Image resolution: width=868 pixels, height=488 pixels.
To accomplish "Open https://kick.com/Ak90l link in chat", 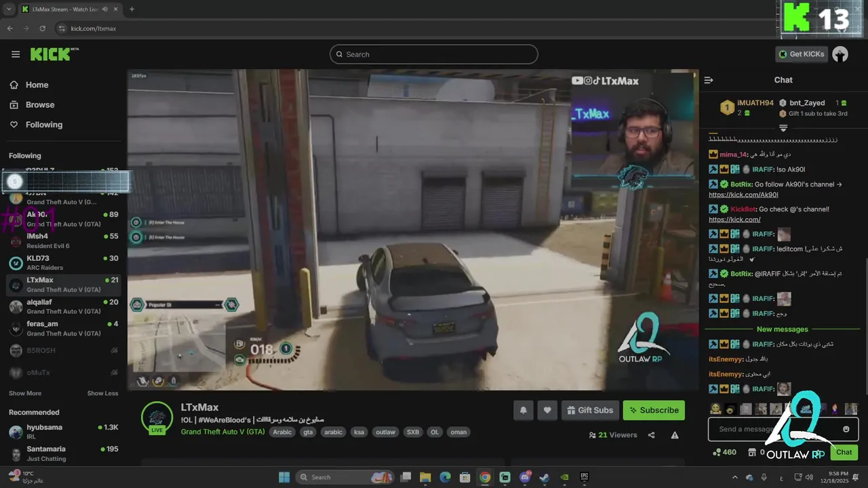I will [x=743, y=195].
